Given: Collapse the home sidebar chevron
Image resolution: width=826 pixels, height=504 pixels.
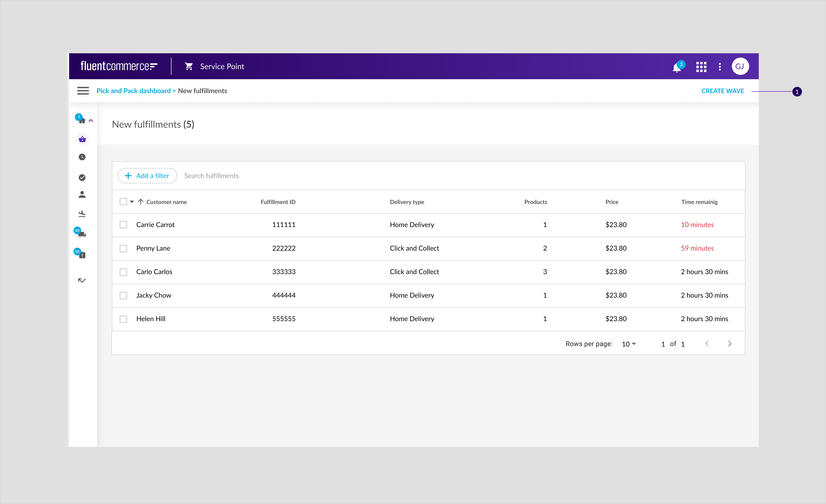Looking at the screenshot, I should (91, 121).
